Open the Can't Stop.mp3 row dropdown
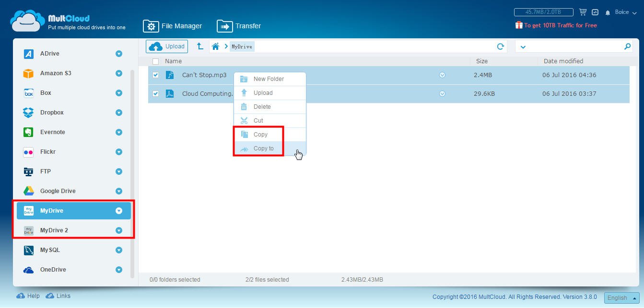The height and width of the screenshot is (308, 644). (x=443, y=75)
